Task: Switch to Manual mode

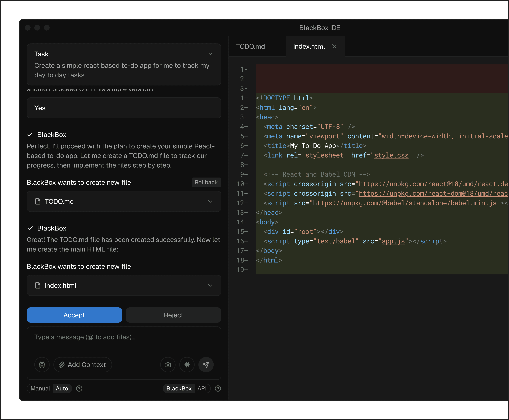Action: tap(40, 389)
